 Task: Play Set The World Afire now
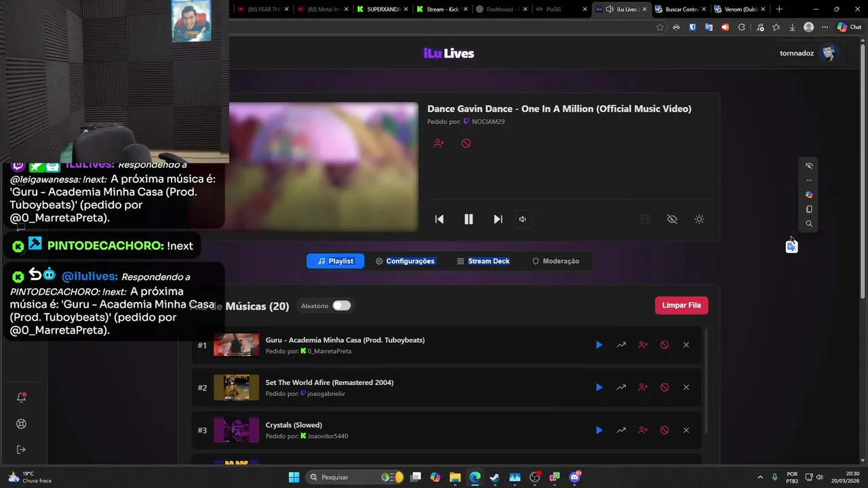coord(599,388)
